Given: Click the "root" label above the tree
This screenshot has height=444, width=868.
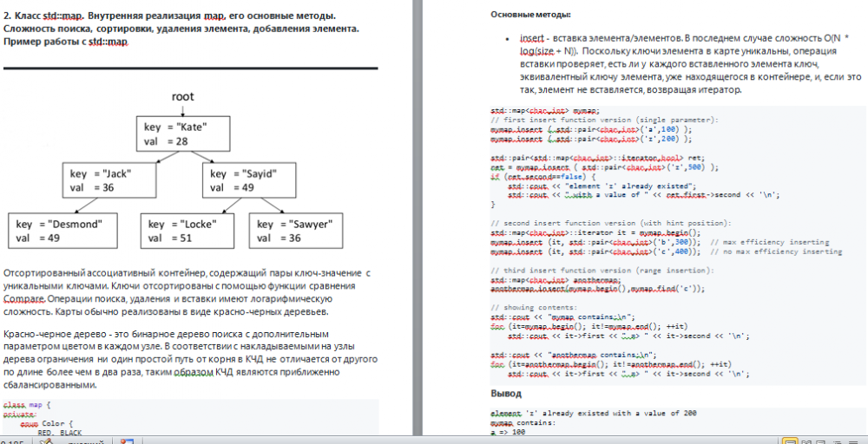Looking at the screenshot, I should [182, 96].
